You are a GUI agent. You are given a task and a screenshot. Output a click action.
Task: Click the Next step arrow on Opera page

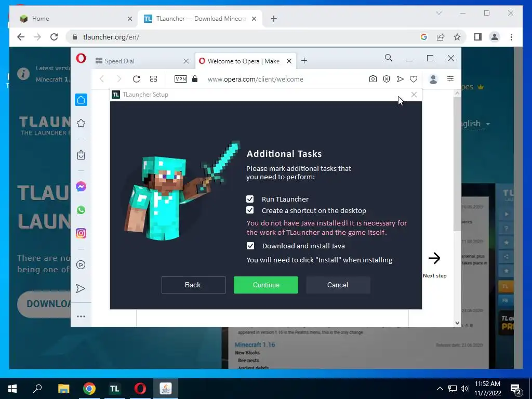[434, 258]
